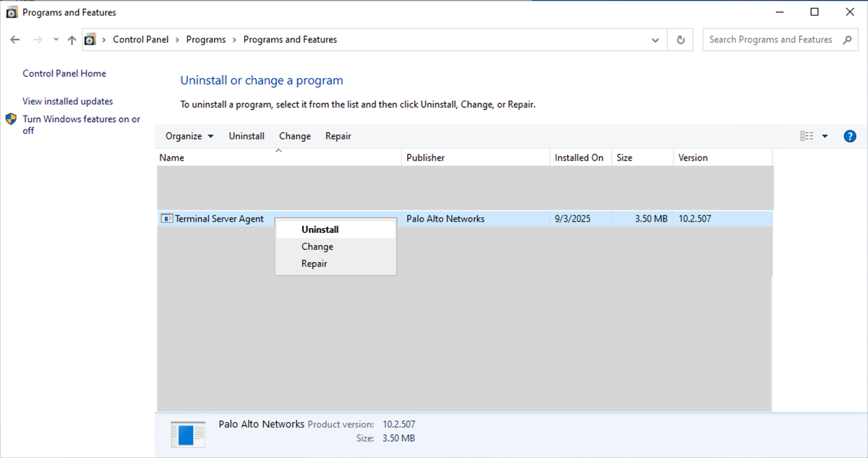Click Uninstall in the toolbar
Image resolution: width=868 pixels, height=458 pixels.
point(246,136)
